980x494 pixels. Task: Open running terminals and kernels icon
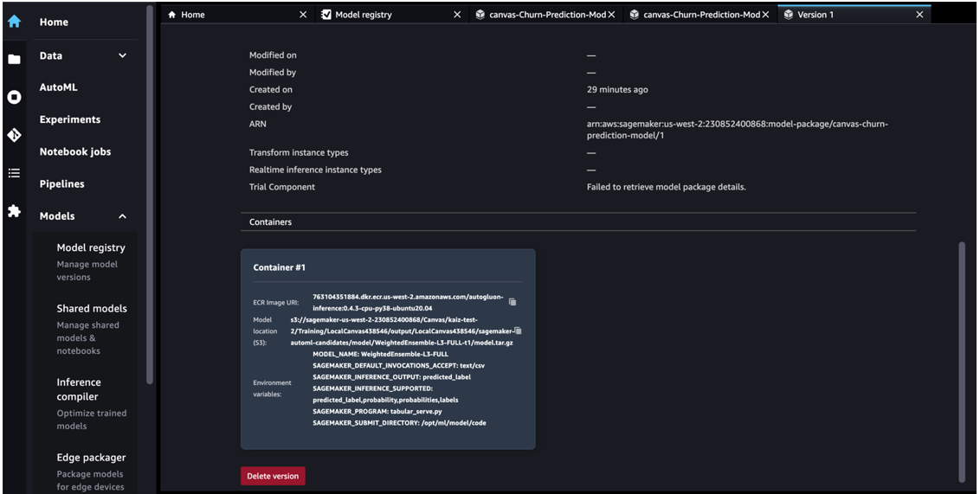tap(14, 97)
